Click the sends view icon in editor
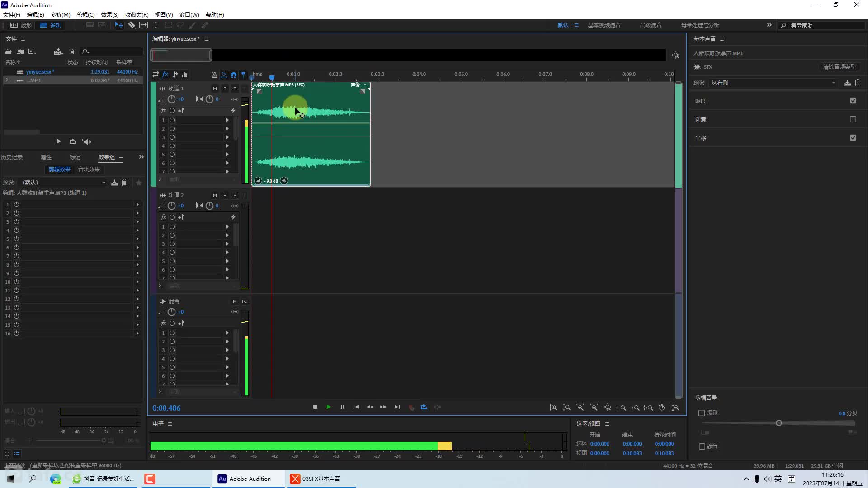Viewport: 868px width, 488px height. [x=175, y=75]
